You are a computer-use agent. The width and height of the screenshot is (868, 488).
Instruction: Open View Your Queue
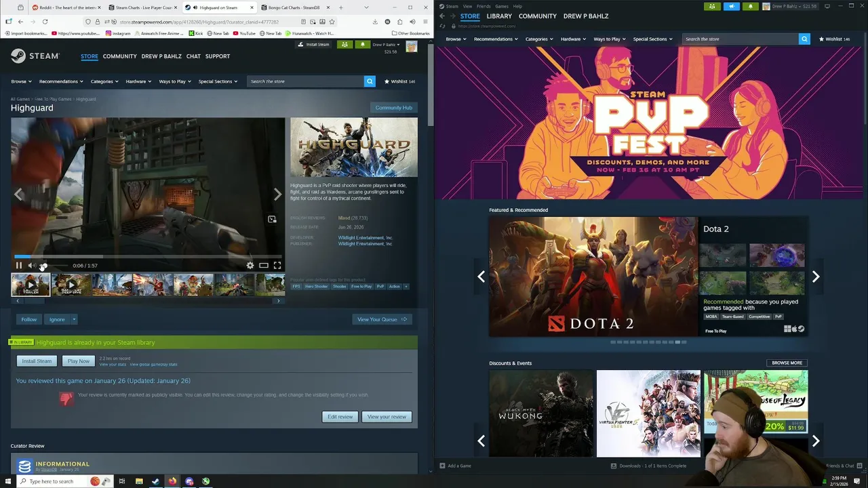382,319
